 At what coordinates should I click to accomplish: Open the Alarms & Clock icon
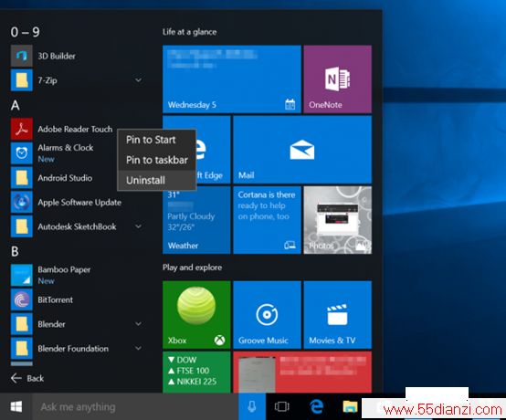[22, 153]
